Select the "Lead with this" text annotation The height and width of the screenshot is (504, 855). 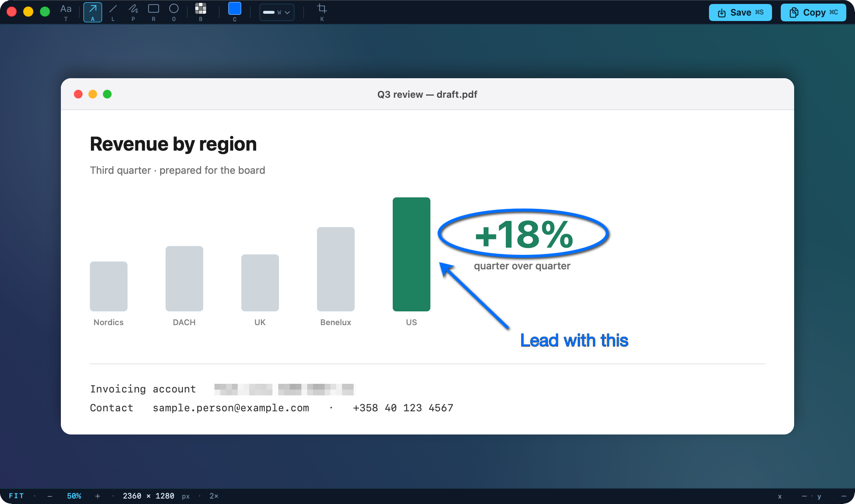pyautogui.click(x=574, y=340)
